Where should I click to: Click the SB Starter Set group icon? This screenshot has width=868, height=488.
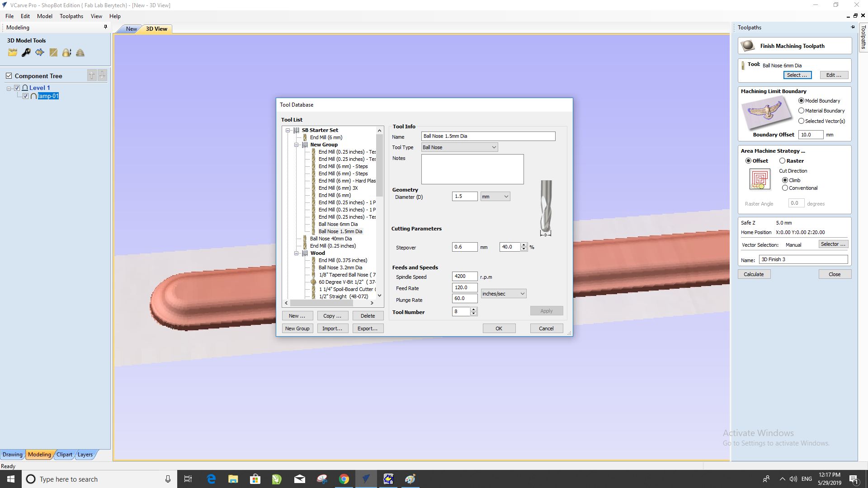click(297, 130)
